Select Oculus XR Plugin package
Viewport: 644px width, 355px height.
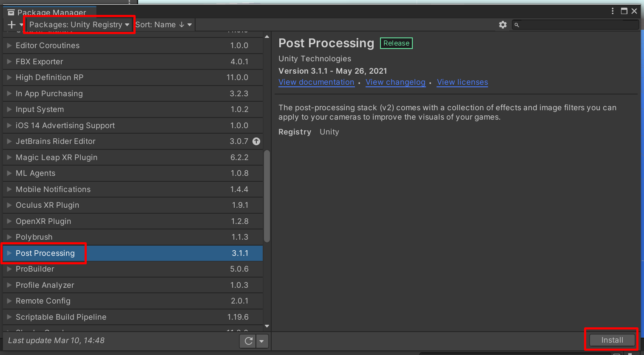click(x=133, y=205)
